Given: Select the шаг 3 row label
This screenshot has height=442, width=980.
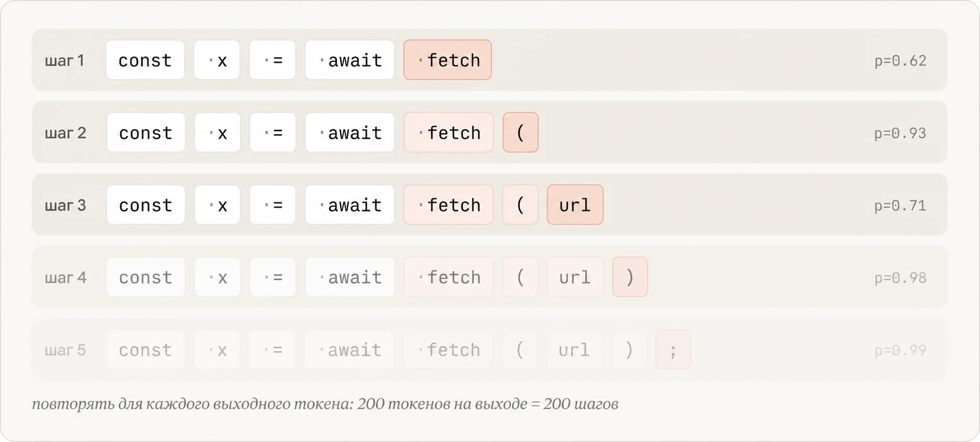Looking at the screenshot, I should [x=65, y=205].
